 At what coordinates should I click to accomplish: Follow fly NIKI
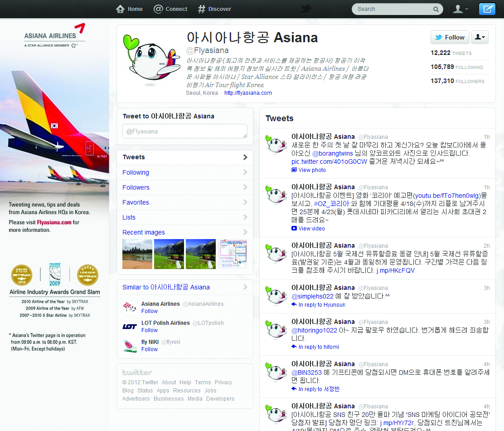(x=150, y=349)
